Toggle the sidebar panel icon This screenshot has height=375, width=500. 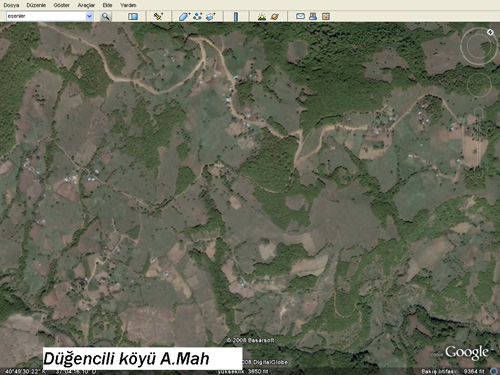[x=133, y=16]
